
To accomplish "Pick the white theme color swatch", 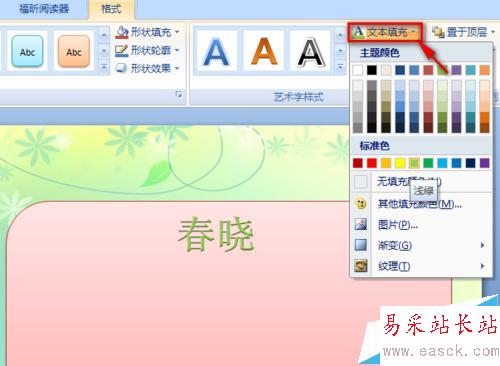I will click(358, 70).
